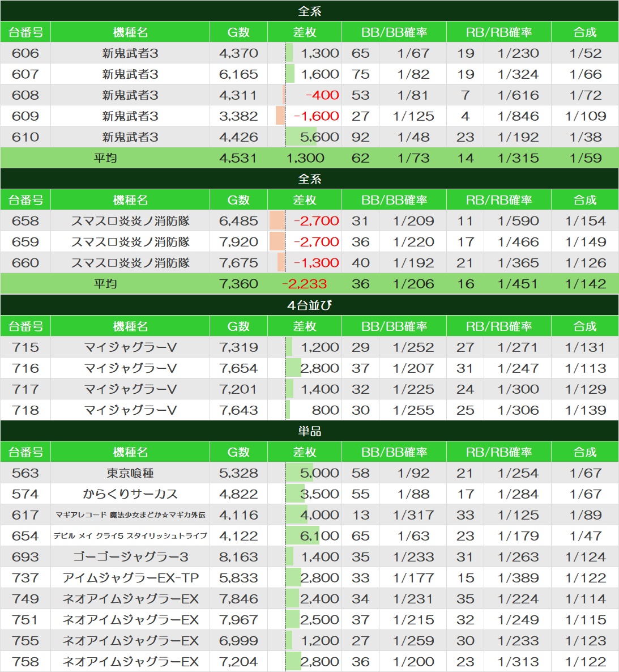The height and width of the screenshot is (672, 619).
Task: Click ネオアイムジャグラーEX in row 749
Action: [x=130, y=599]
